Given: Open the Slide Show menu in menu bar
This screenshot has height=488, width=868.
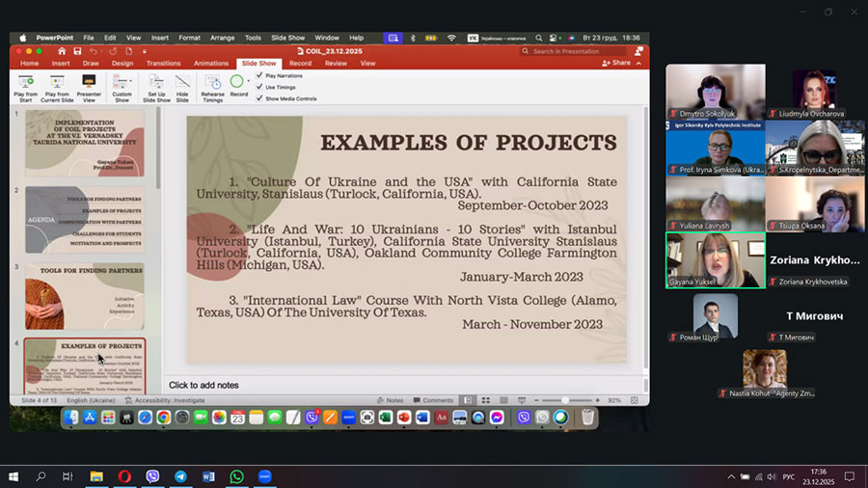Looking at the screenshot, I should (x=287, y=38).
